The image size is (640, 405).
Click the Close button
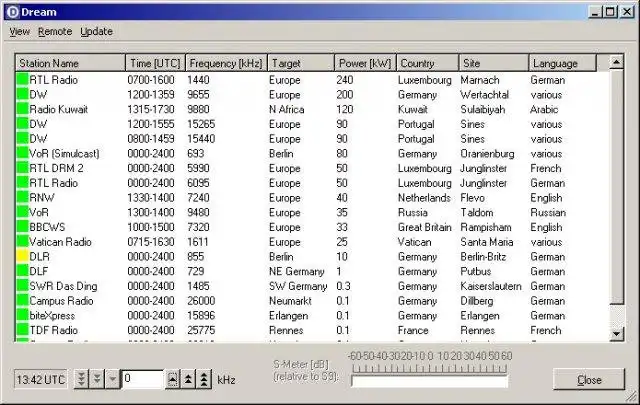tap(589, 380)
